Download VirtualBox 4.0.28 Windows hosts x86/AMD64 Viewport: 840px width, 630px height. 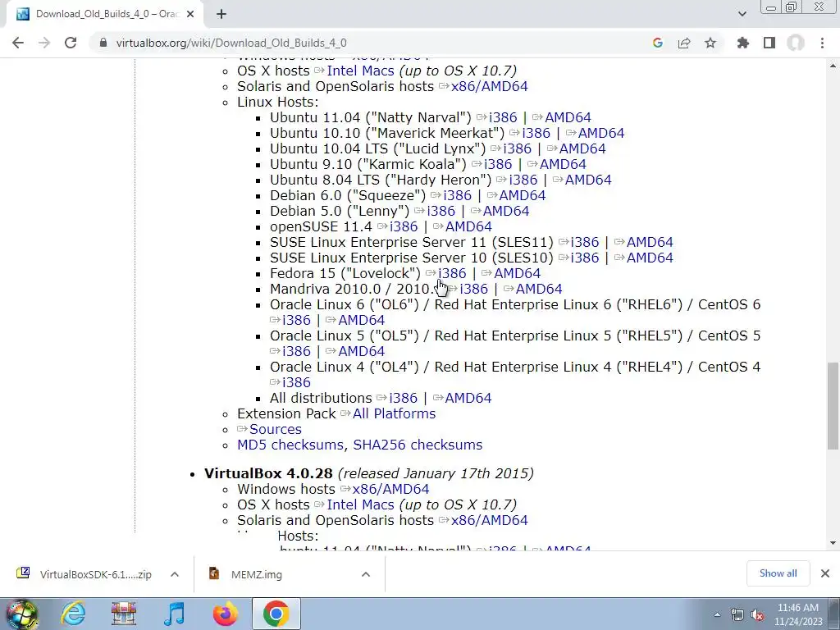pos(390,489)
